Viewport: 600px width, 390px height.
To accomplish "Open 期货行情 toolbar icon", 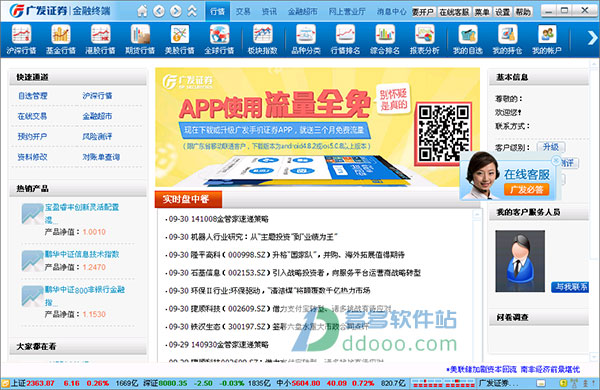I will point(140,39).
